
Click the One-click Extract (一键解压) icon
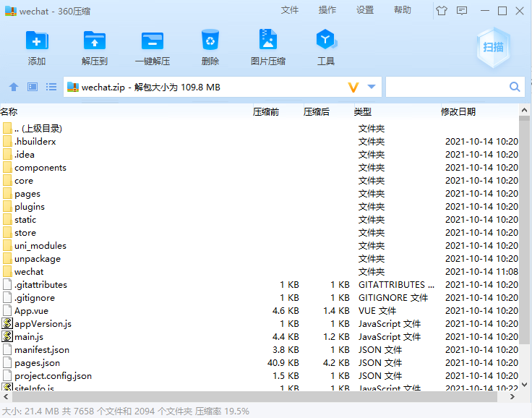pos(153,40)
